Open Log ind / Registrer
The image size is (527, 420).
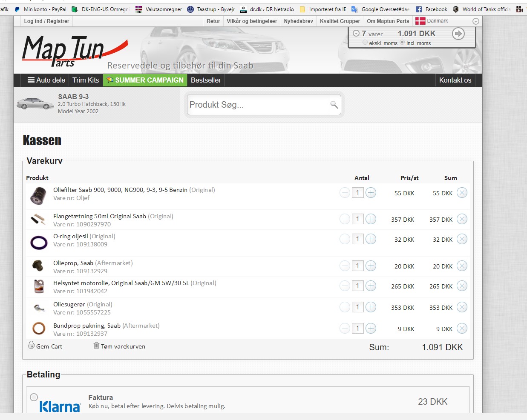[46, 21]
